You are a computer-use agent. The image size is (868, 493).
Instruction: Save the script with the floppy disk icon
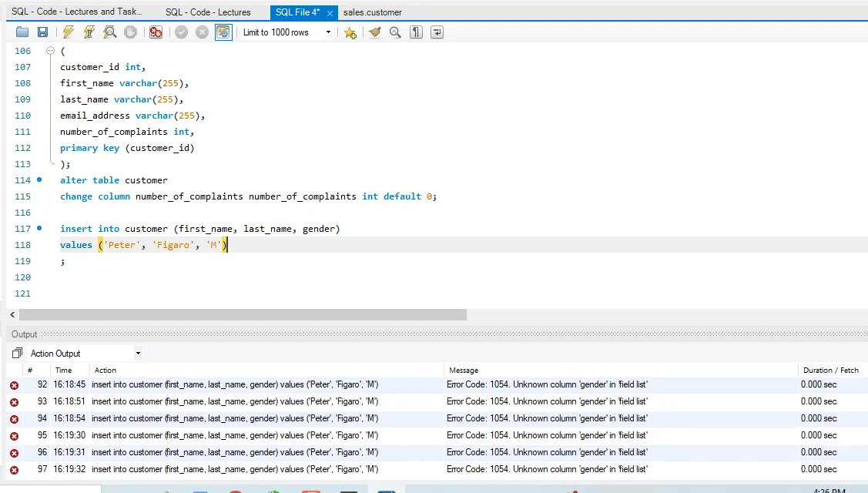(42, 32)
